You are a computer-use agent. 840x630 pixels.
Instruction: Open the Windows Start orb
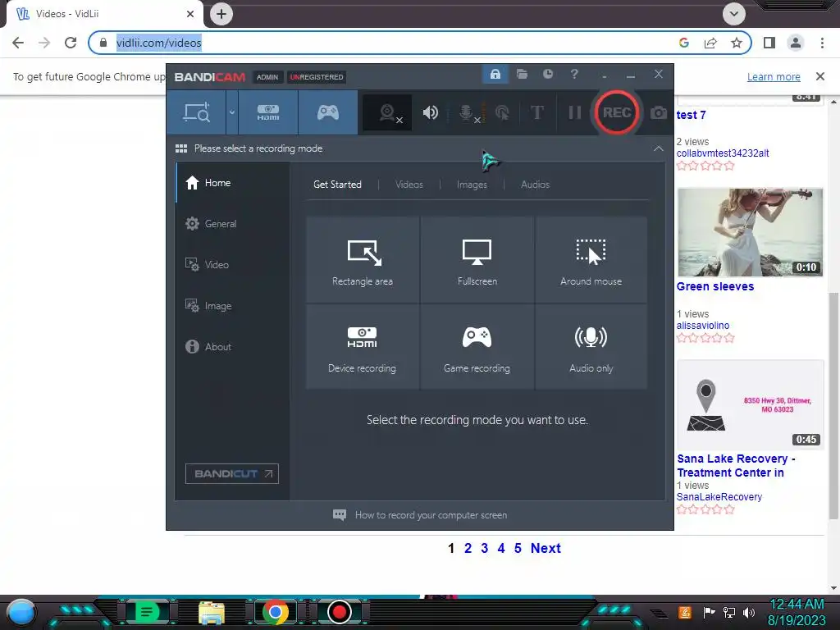pyautogui.click(x=21, y=612)
